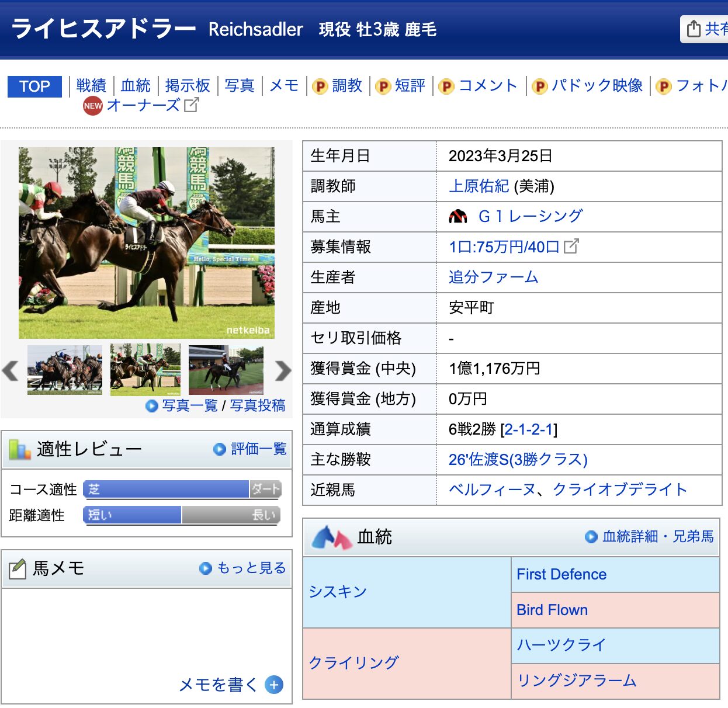Open the premium 短評 tab
The image size is (728, 708).
tap(410, 86)
